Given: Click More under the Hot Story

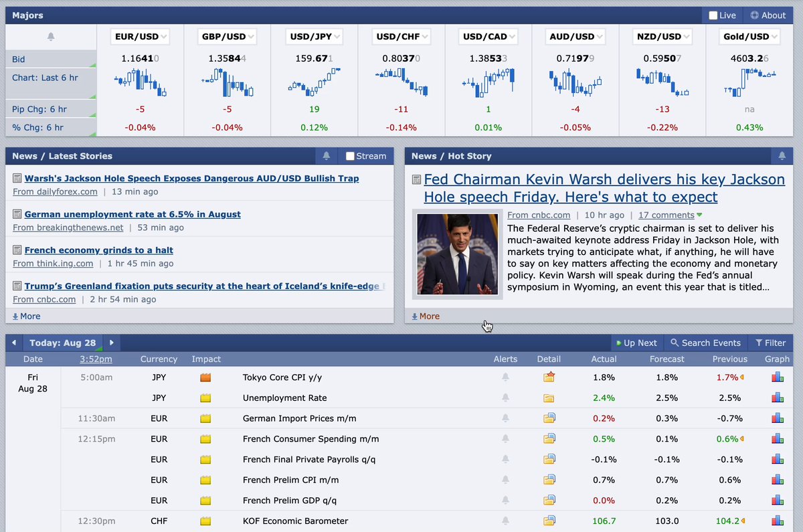Looking at the screenshot, I should (426, 317).
